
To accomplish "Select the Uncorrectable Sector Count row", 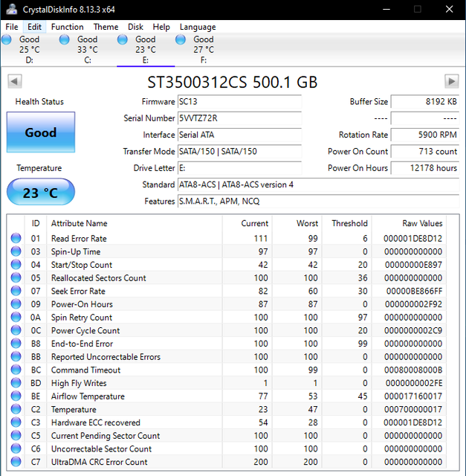I will coord(227,448).
